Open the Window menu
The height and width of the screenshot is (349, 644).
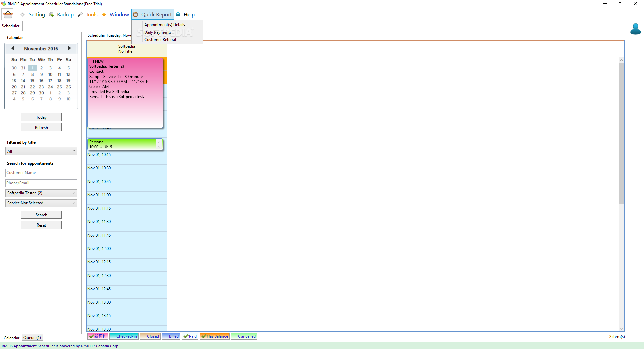(x=119, y=15)
